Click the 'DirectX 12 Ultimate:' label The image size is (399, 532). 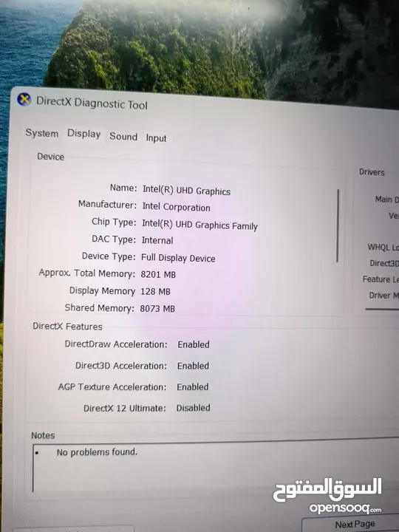(x=125, y=408)
